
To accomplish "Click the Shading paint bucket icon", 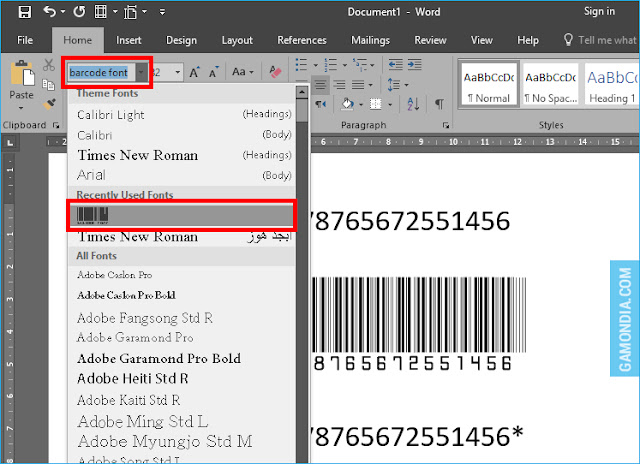I will point(348,104).
